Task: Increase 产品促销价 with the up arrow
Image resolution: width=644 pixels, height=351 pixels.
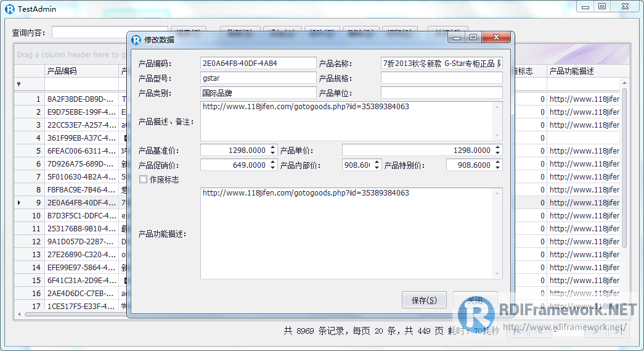Action: pyautogui.click(x=272, y=162)
